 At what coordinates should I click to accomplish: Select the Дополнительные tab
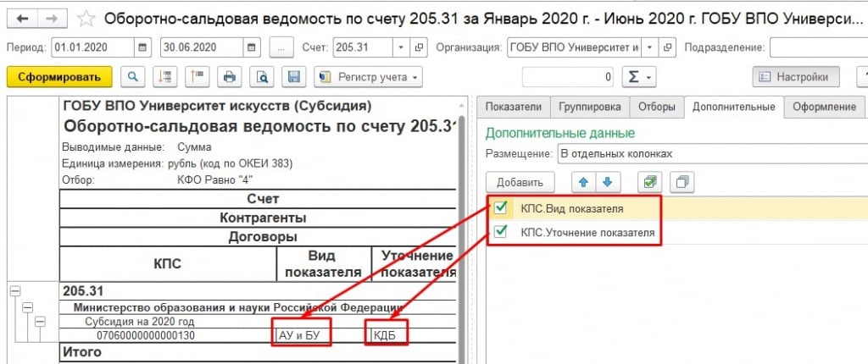click(x=734, y=106)
